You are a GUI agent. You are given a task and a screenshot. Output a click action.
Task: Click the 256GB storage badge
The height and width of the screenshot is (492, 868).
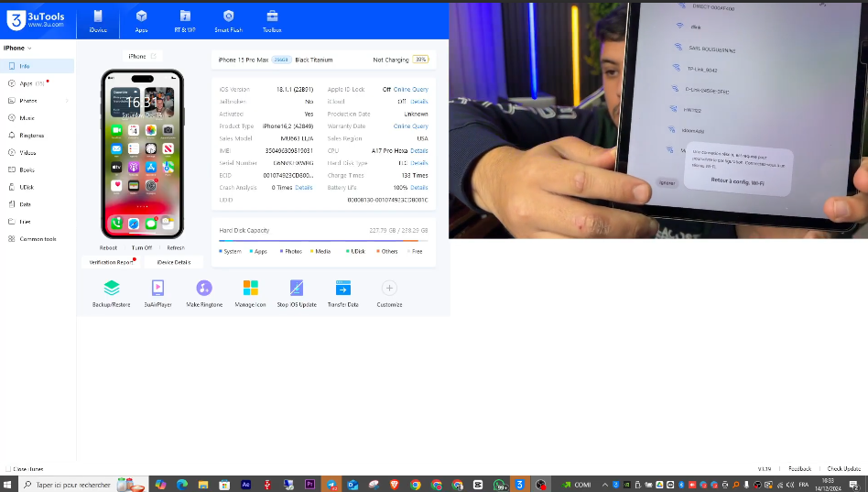tap(281, 60)
